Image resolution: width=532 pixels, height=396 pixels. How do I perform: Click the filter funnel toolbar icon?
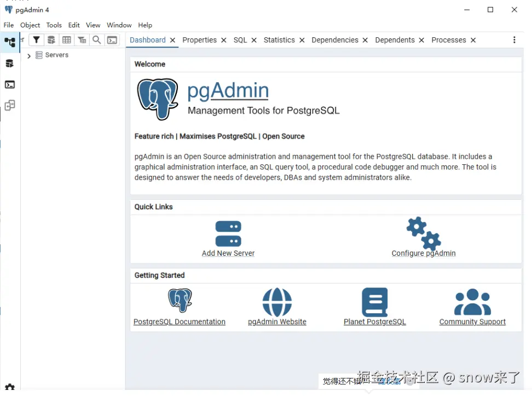(36, 40)
